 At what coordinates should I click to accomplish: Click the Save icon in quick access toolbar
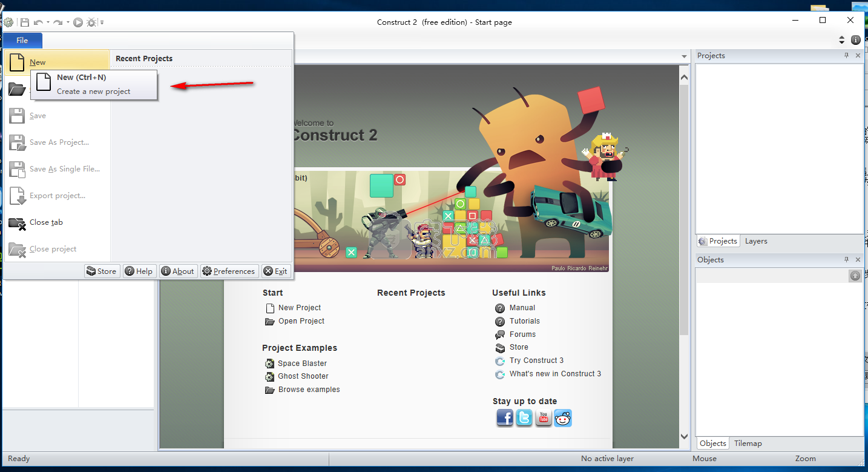coord(25,22)
